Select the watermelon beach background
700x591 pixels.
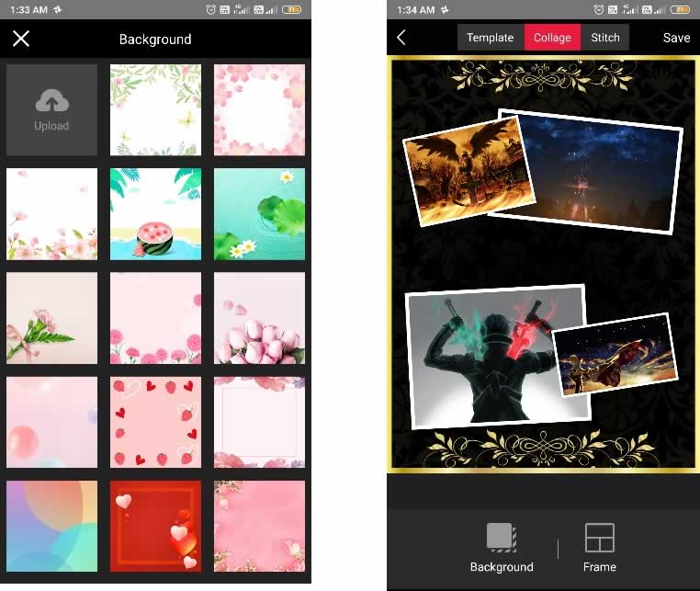(x=155, y=214)
